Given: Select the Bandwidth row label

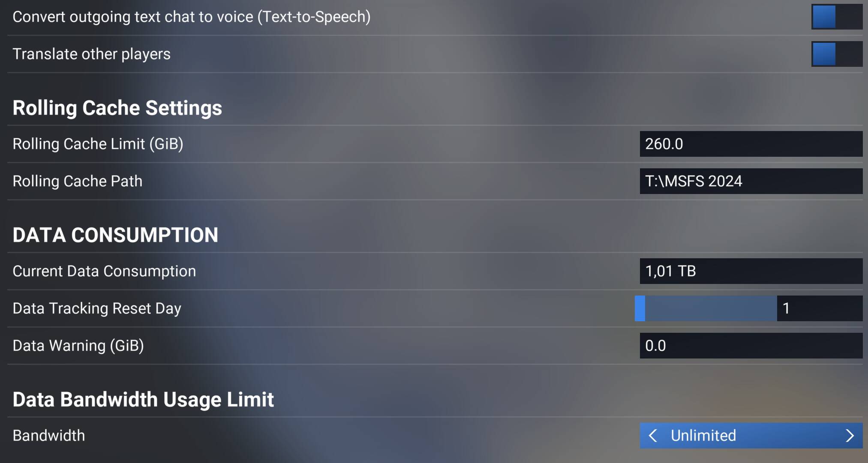Looking at the screenshot, I should click(49, 436).
